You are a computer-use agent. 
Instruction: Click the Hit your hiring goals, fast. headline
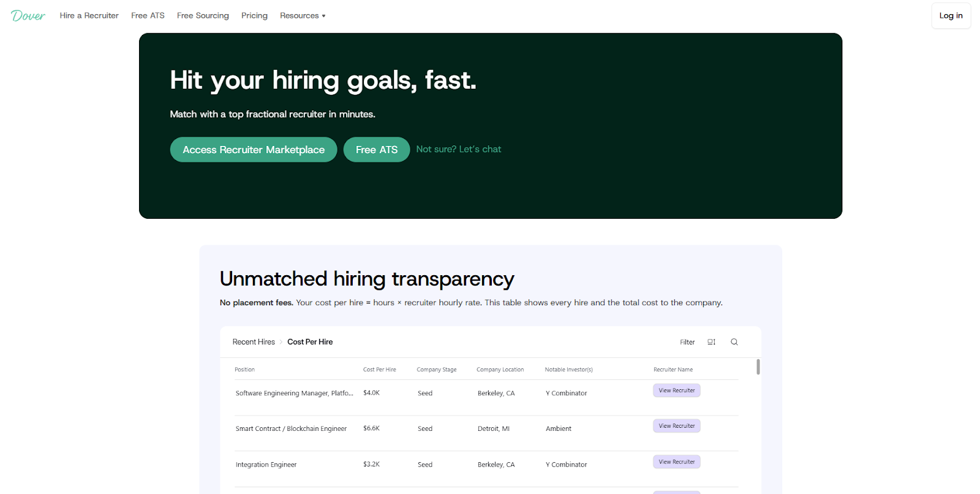tap(323, 81)
